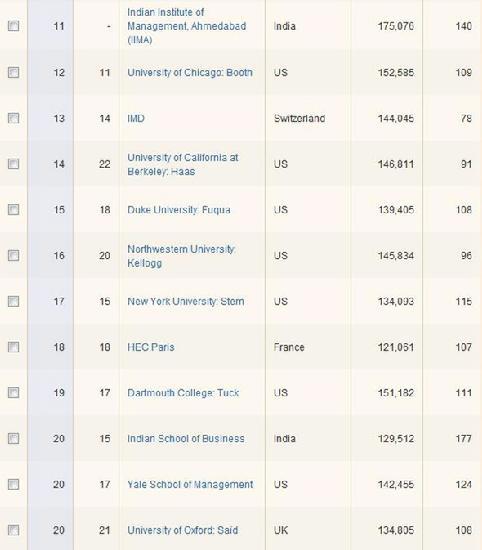Viewport: 482px width, 550px height.
Task: Open the HEC Paris link
Action: tap(151, 347)
